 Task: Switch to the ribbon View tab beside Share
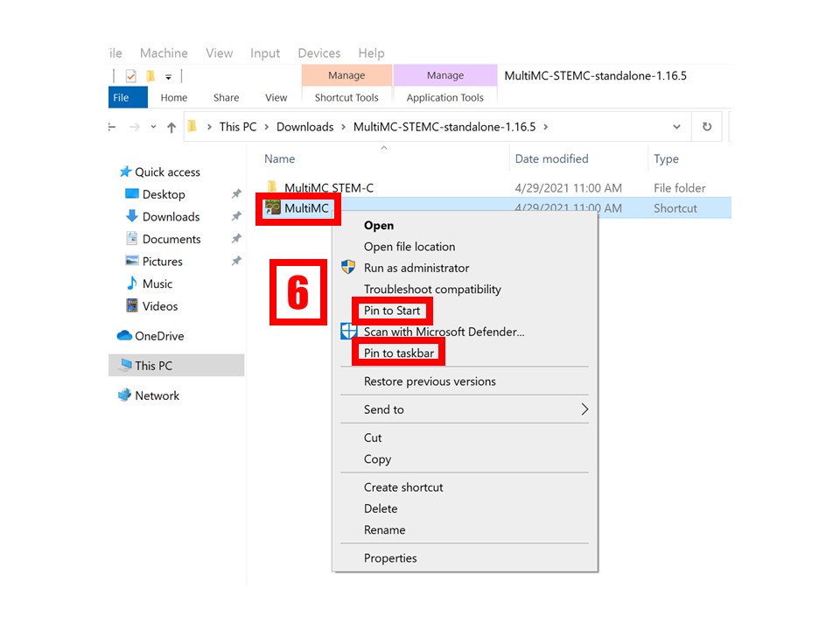pyautogui.click(x=276, y=97)
